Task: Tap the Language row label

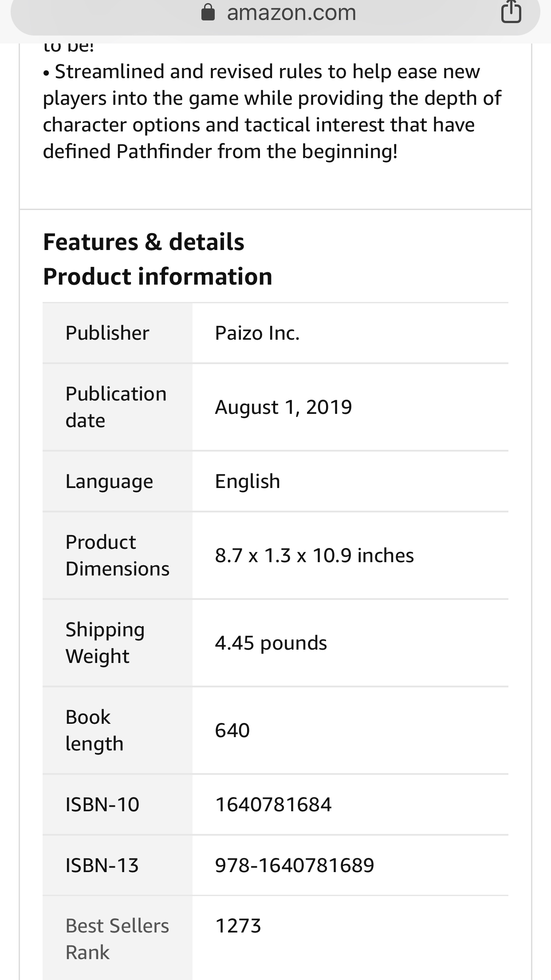Action: [x=109, y=482]
